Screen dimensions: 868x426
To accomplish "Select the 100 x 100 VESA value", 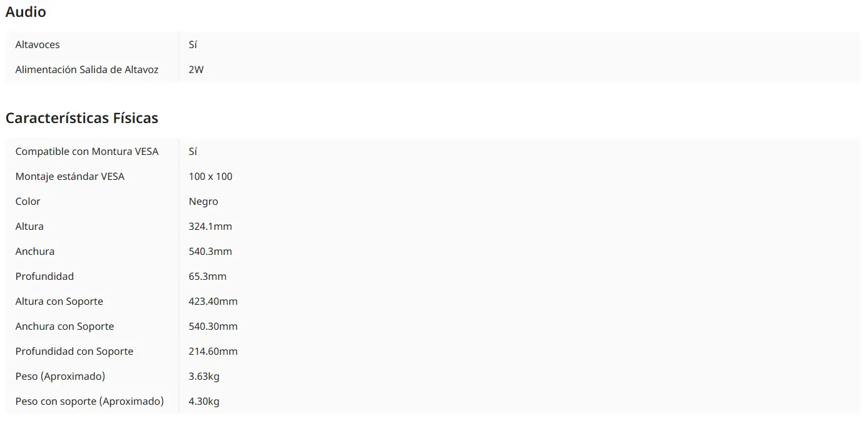I will (211, 177).
